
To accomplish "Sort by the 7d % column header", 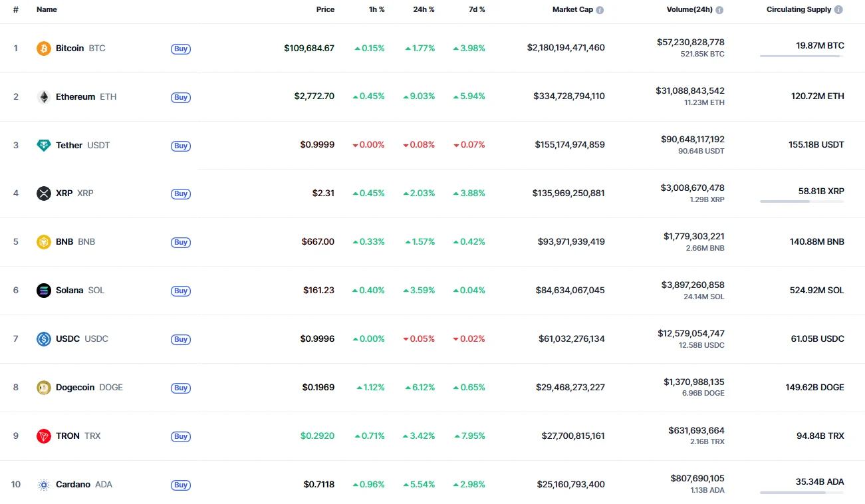I will point(477,10).
